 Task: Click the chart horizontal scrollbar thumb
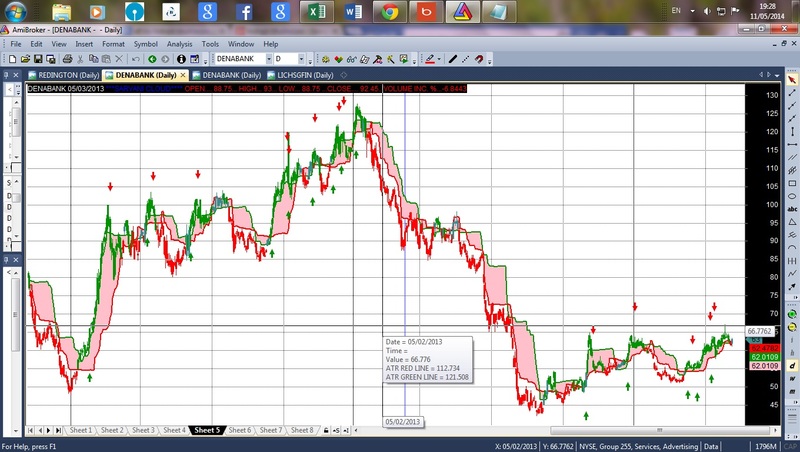[659, 430]
